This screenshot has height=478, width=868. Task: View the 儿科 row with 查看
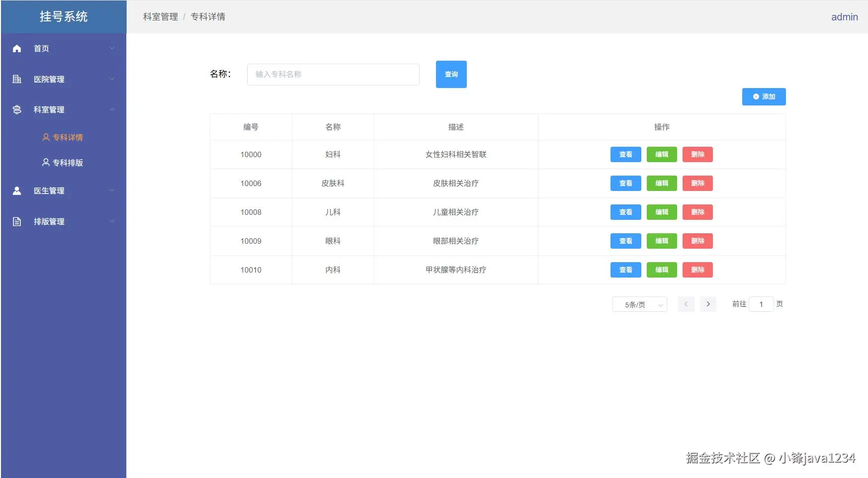(x=626, y=212)
